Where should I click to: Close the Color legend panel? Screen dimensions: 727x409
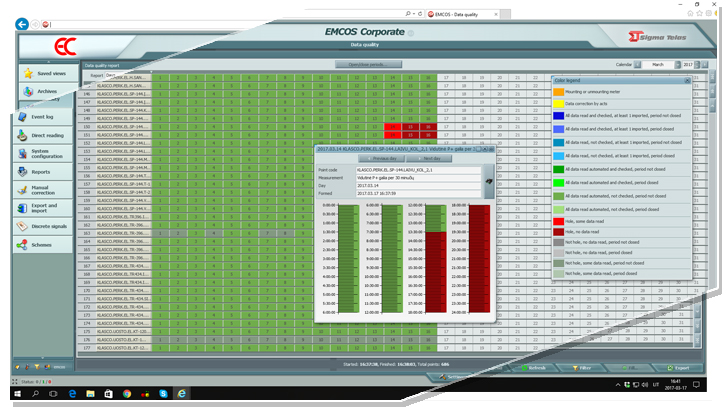(x=687, y=81)
